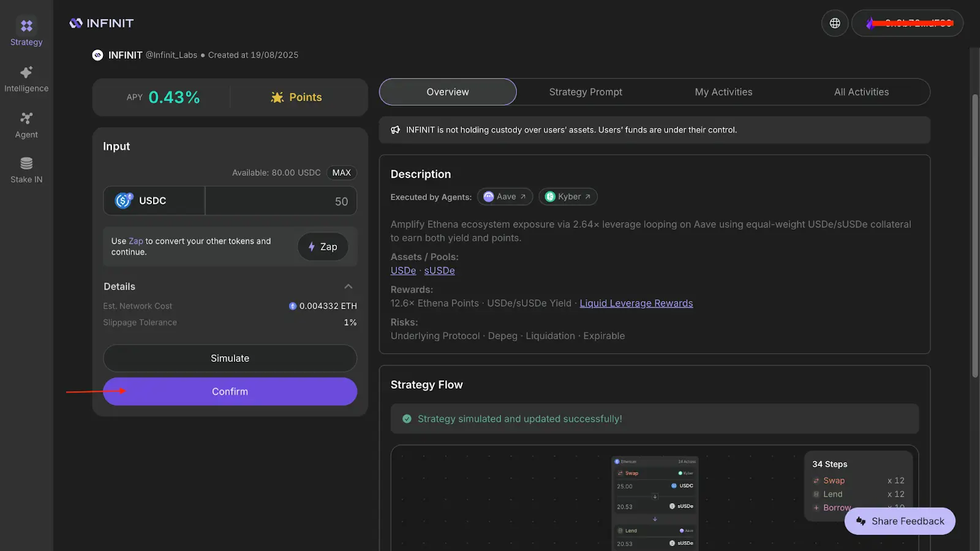Open the Intelligence sidebar item
The width and height of the screenshot is (980, 551).
click(26, 79)
